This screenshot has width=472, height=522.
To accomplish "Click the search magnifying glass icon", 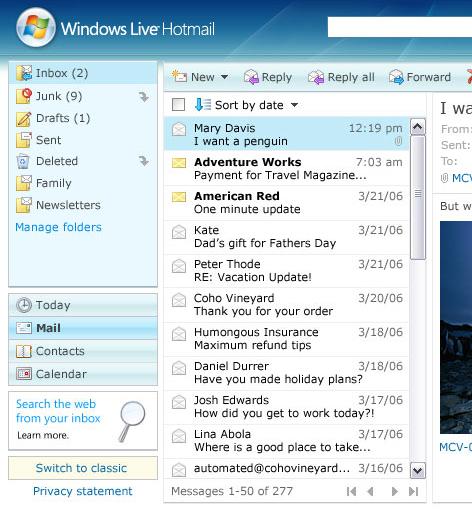I will tap(132, 421).
